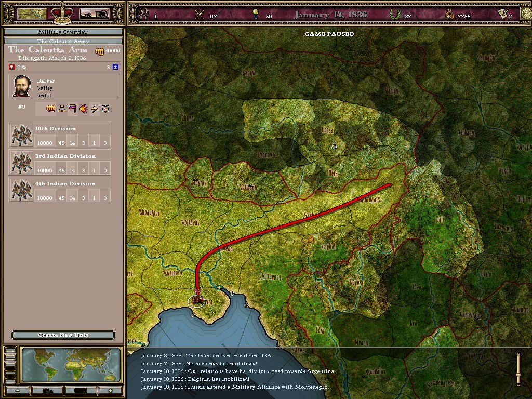Zoom out with the minus button
This screenshot has height=399, width=532.
tap(17, 391)
